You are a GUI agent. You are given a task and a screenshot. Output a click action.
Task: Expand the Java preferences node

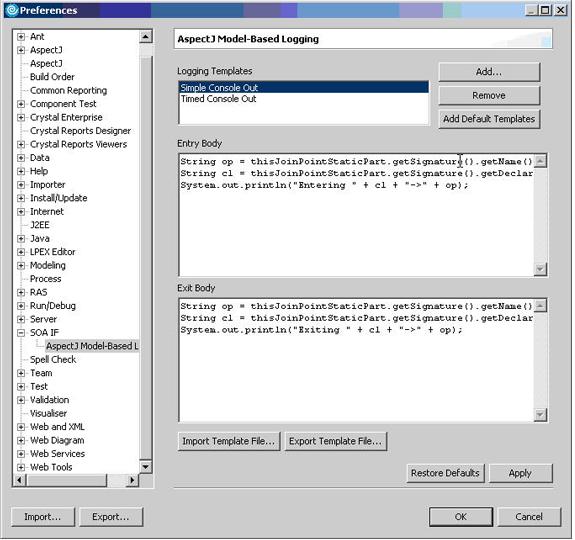tap(21, 239)
